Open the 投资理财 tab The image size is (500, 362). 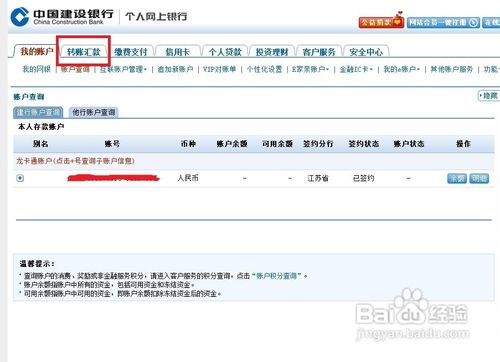point(272,52)
